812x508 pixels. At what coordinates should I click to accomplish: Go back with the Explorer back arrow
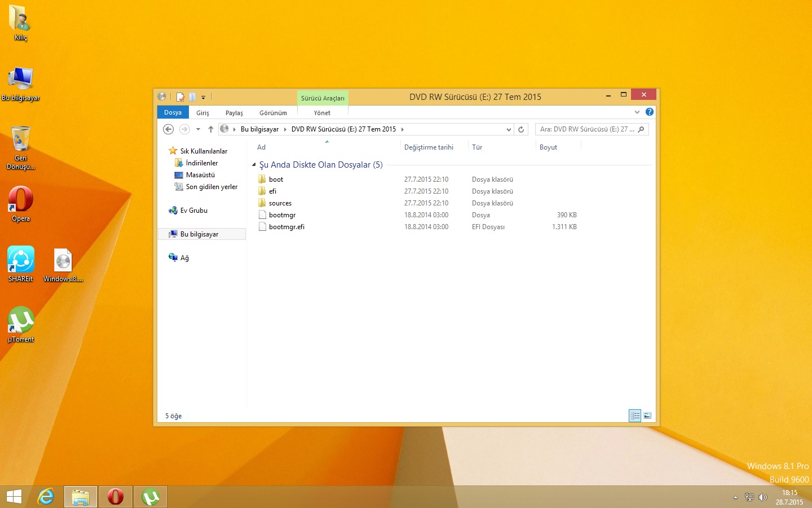[x=168, y=129]
